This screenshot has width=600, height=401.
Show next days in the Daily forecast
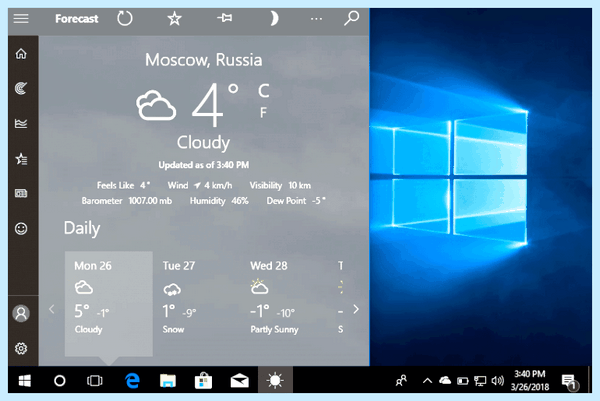pos(356,309)
